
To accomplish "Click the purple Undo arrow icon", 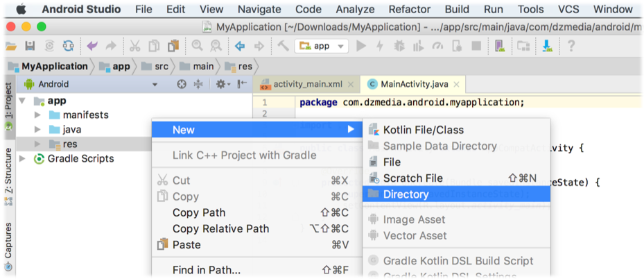I will coord(92,46).
